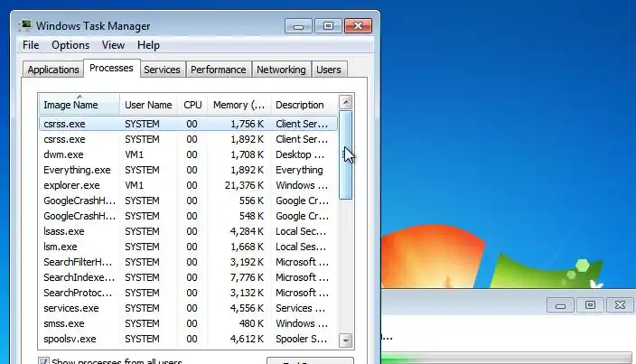Viewport: 636px width, 364px height.
Task: Sort by User Name column header
Action: [148, 105]
